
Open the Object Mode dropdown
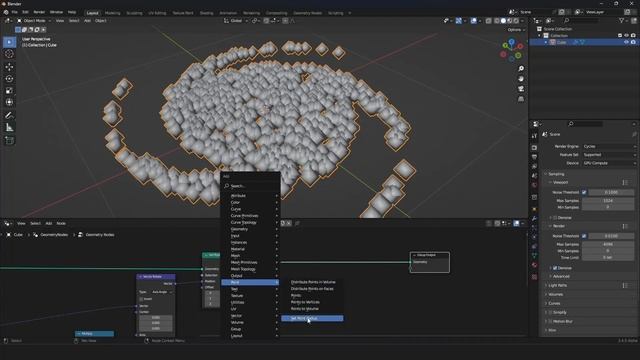point(34,20)
